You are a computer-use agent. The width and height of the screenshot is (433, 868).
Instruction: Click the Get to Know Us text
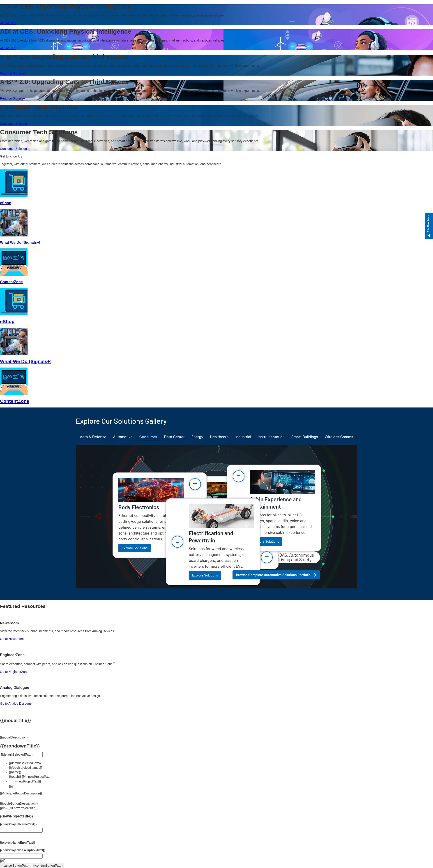(11, 156)
